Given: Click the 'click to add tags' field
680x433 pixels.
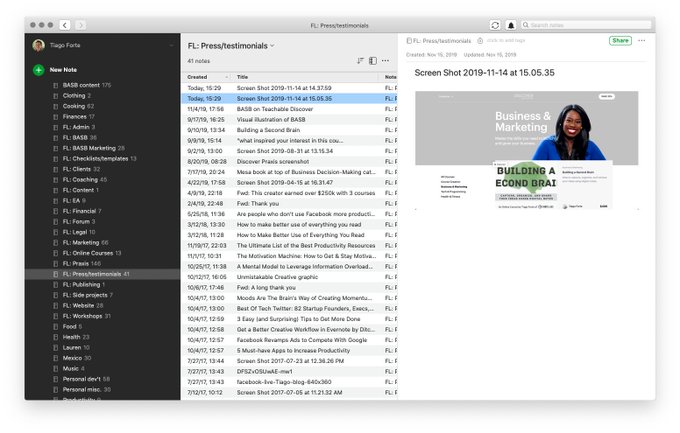Looking at the screenshot, I should pos(506,40).
